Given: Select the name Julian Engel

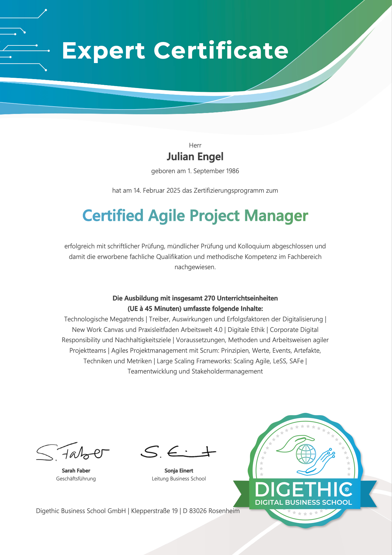Looking at the screenshot, I should pos(195,157).
